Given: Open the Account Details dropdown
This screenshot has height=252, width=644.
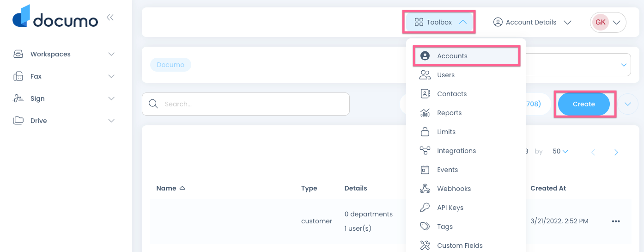Looking at the screenshot, I should (532, 22).
